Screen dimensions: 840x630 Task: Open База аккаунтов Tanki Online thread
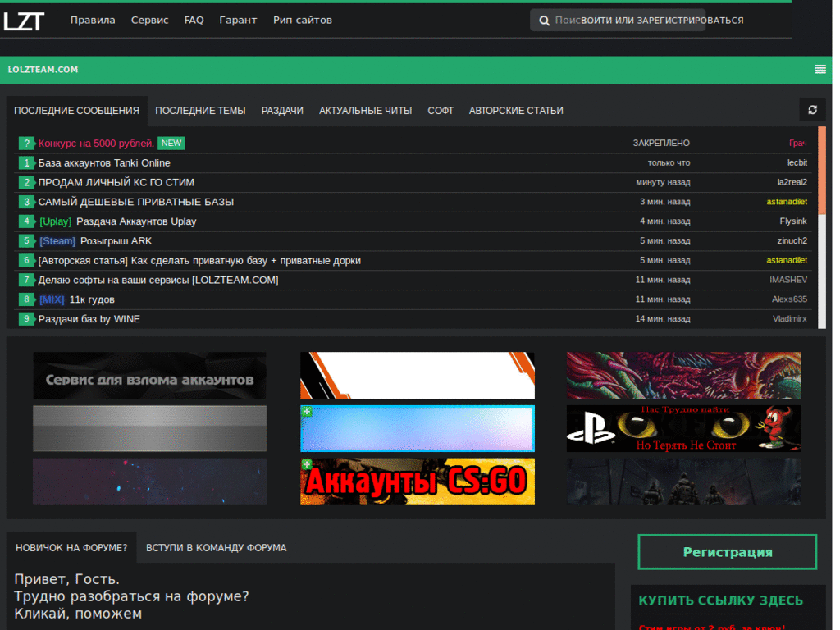click(x=104, y=163)
